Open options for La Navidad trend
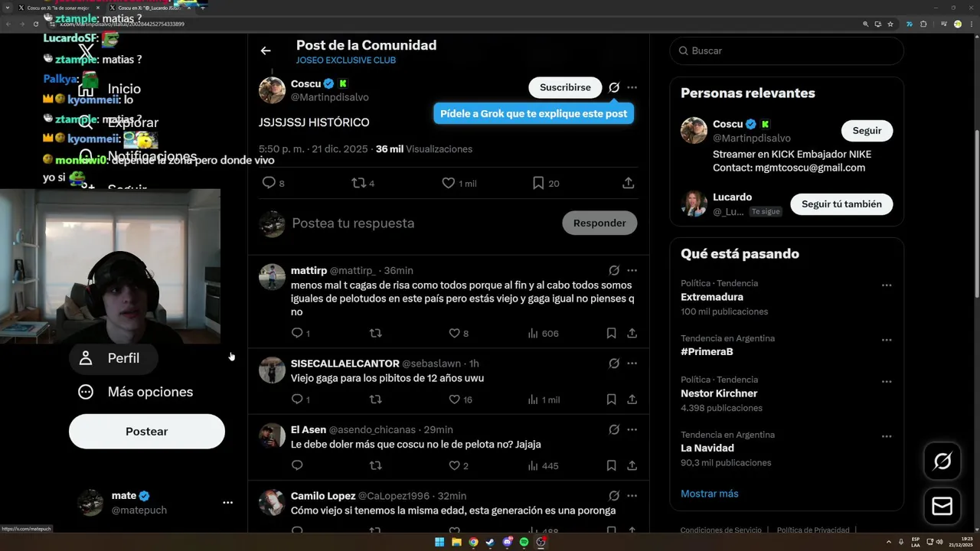The height and width of the screenshot is (551, 980). point(886,437)
